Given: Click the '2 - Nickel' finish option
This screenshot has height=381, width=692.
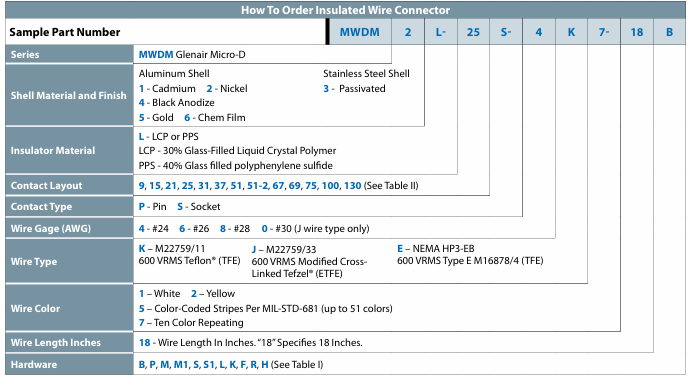Looking at the screenshot, I should click(227, 89).
